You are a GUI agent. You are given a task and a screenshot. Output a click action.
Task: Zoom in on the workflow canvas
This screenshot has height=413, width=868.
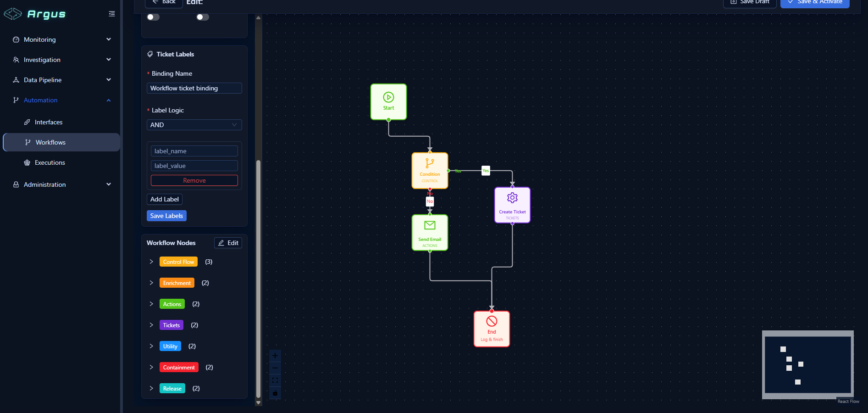pyautogui.click(x=275, y=356)
